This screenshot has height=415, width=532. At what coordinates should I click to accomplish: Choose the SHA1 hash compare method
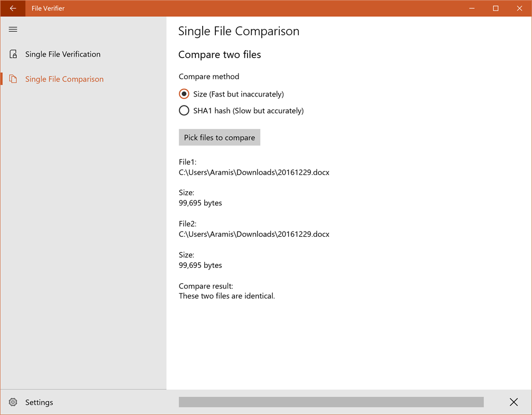click(x=184, y=110)
